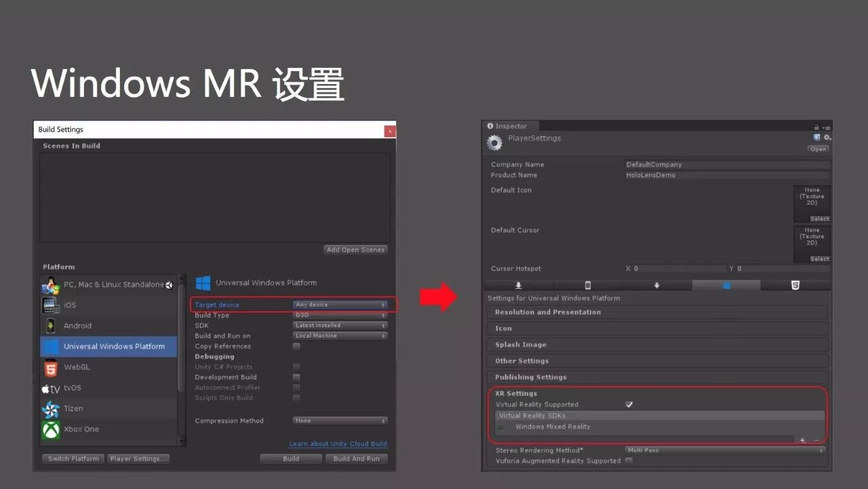Open Player Settings from Build Settings
This screenshot has width=868, height=489.
[x=139, y=459]
